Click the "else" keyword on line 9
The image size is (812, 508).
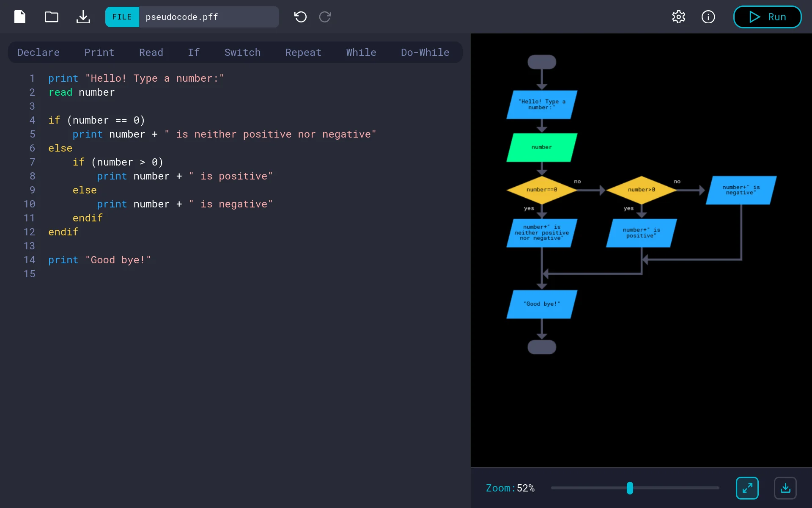click(85, 190)
